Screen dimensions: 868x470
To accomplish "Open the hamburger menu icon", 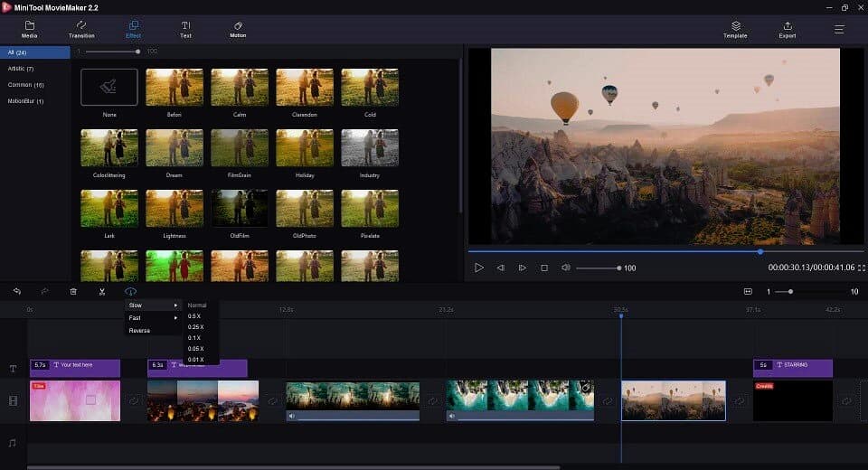I will point(839,29).
